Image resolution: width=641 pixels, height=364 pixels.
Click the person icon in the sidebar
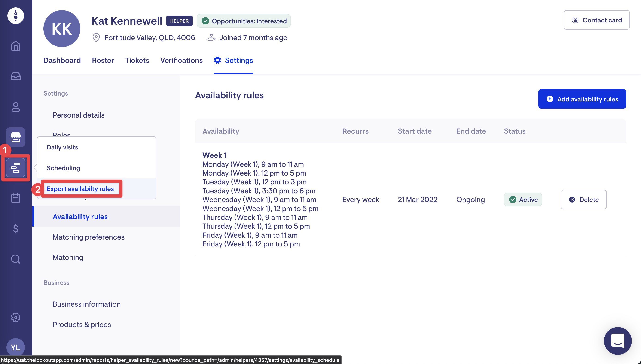coord(15,107)
